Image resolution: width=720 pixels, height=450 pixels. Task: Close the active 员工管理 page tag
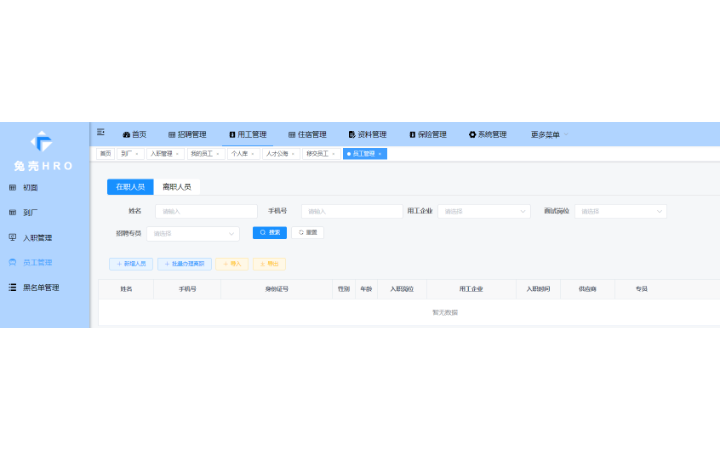380,154
